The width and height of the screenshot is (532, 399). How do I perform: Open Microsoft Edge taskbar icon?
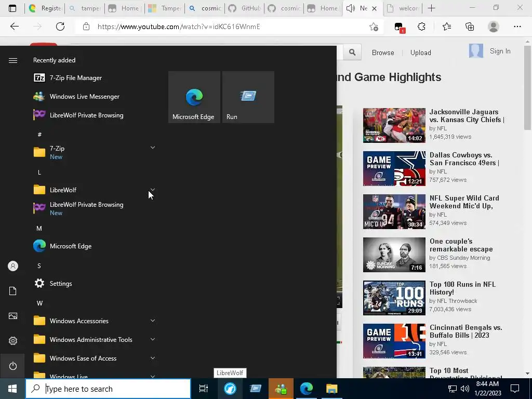307,389
